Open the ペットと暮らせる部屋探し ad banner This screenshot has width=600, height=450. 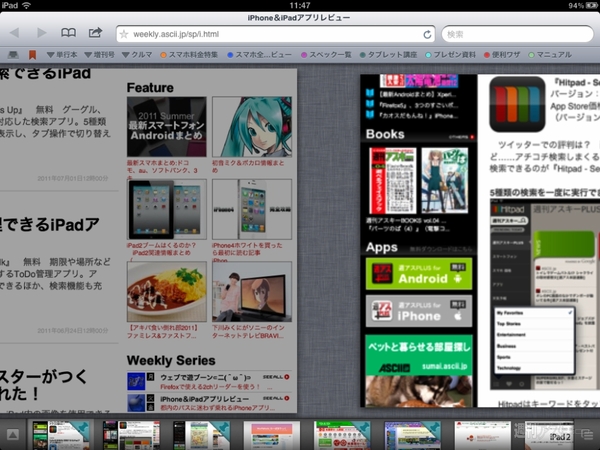[419, 370]
